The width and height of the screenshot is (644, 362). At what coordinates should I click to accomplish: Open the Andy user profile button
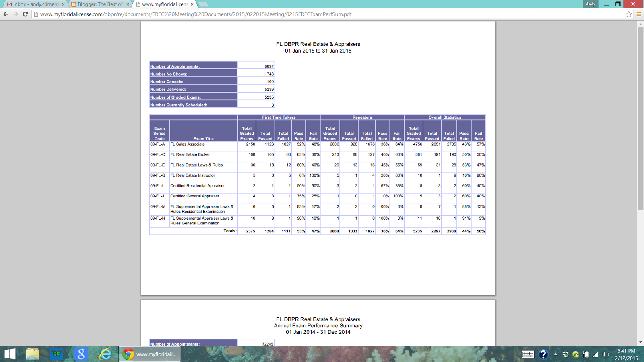pos(590,4)
